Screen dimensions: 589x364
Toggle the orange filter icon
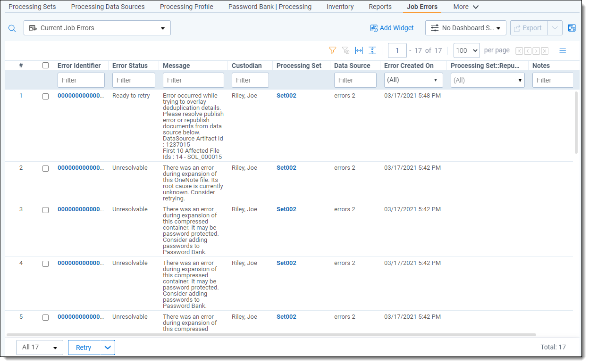pos(332,50)
